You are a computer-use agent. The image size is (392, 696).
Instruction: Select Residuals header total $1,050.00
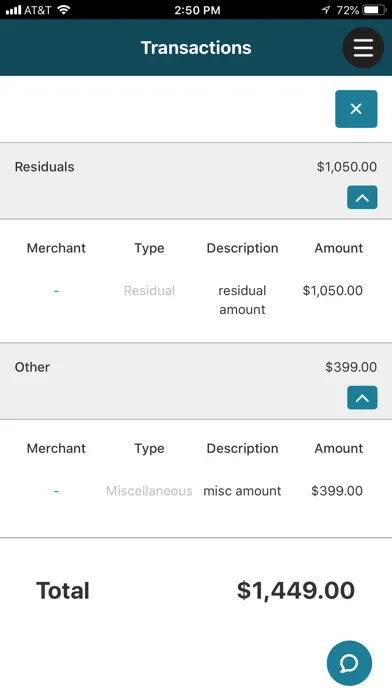[347, 167]
